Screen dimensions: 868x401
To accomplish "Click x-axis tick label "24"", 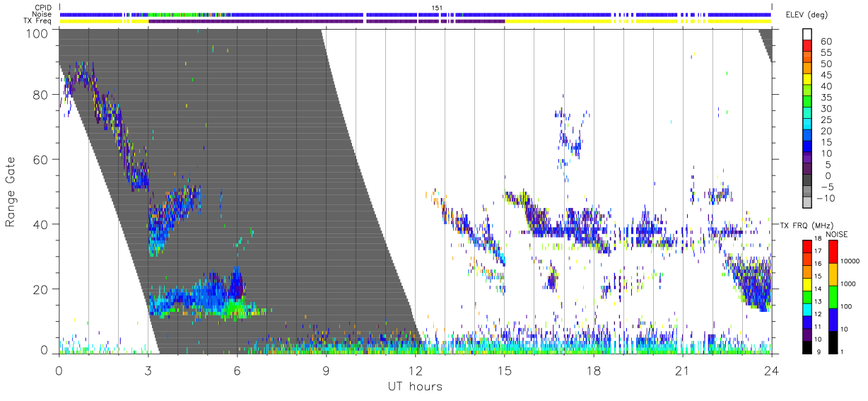I will (772, 370).
